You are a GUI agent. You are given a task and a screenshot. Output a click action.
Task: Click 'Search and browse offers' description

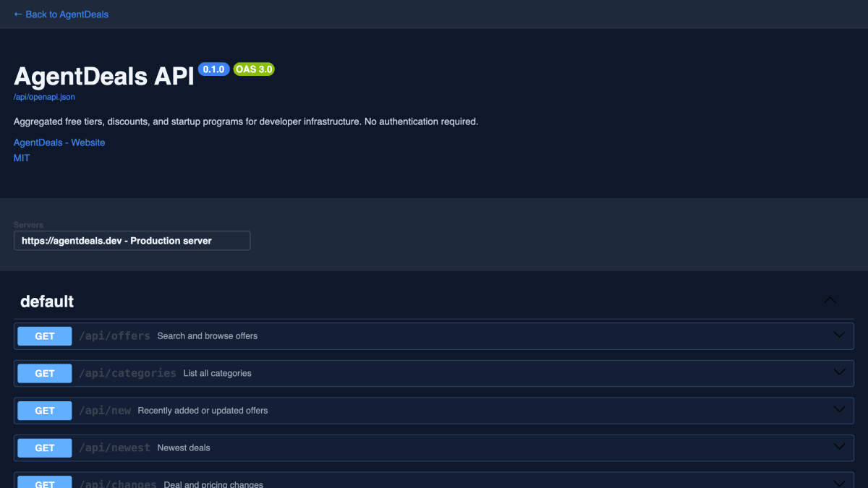[x=208, y=336]
